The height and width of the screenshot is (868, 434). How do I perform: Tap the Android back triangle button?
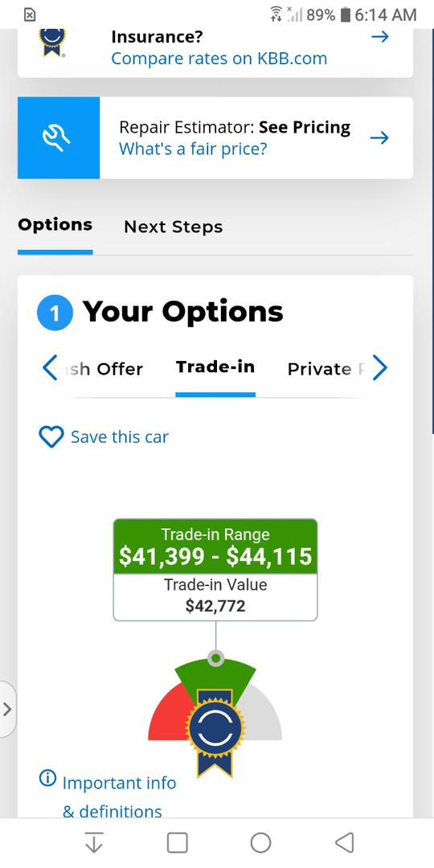[x=345, y=842]
